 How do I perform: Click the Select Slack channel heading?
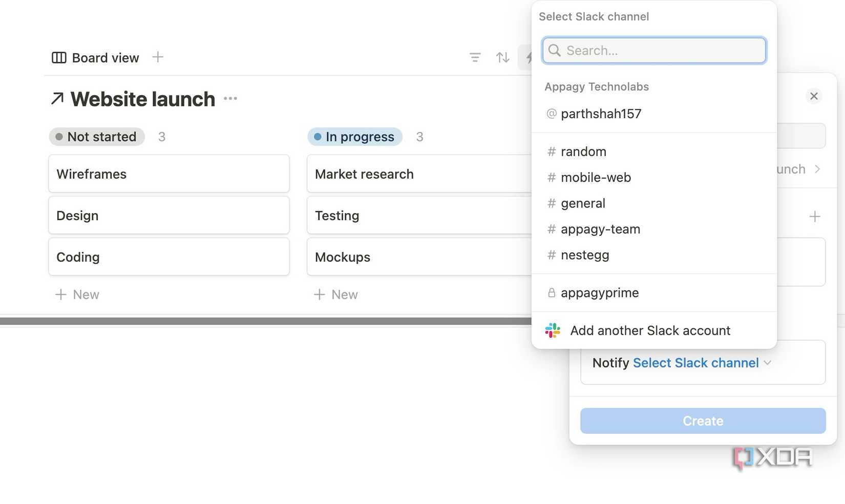click(594, 16)
